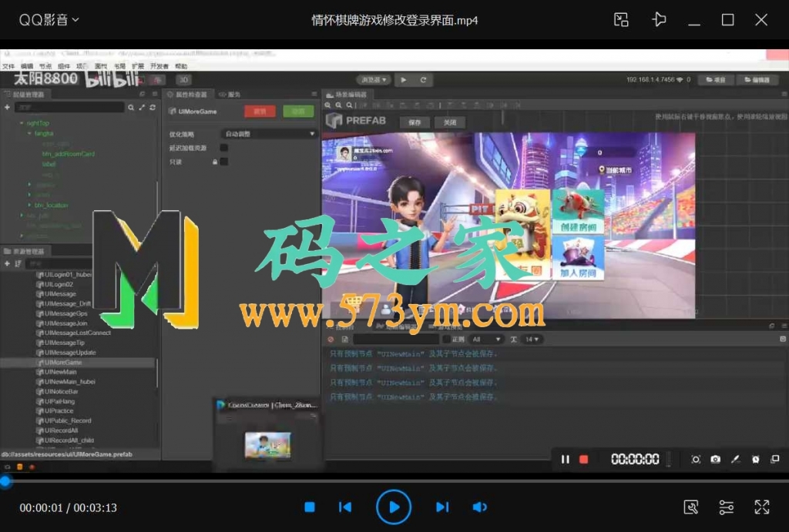Click the 加入房间 card in scene
The height and width of the screenshot is (532, 789).
(x=578, y=259)
